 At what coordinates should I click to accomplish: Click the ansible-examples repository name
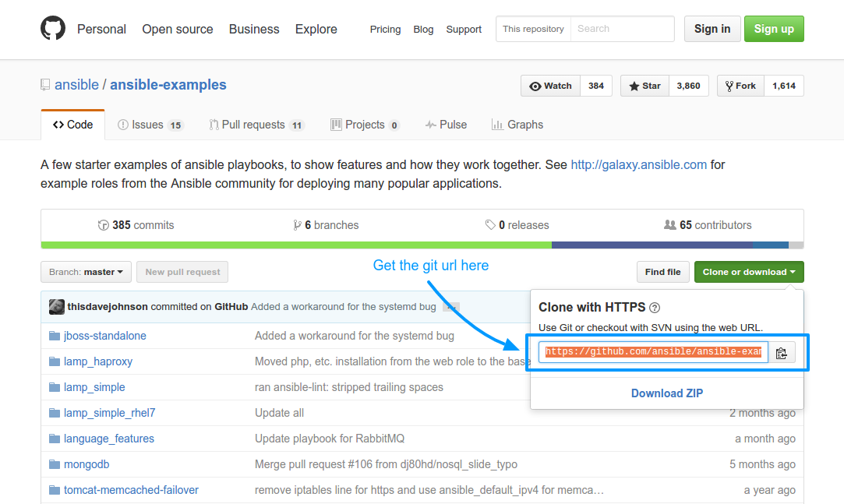tap(168, 85)
